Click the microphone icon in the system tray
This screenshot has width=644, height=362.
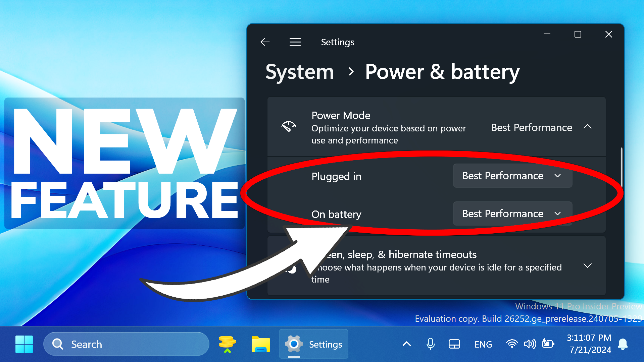click(x=431, y=344)
